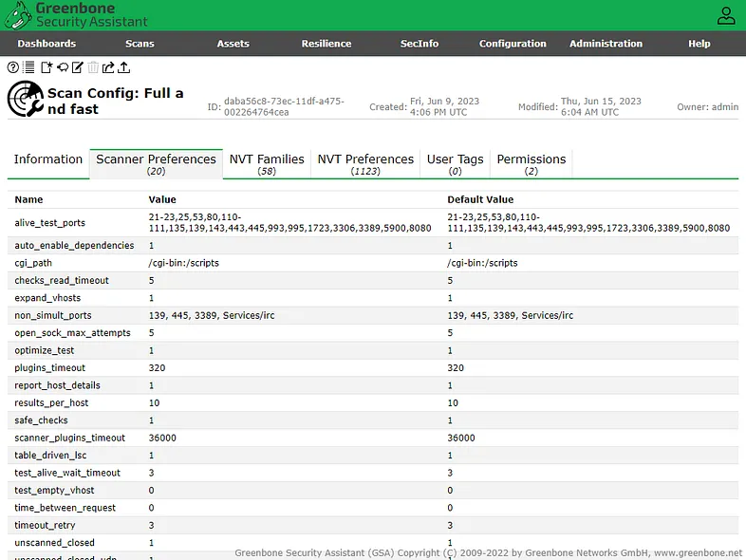Click the Scan Config: Full and fast title
This screenshot has width=746, height=560.
115,101
